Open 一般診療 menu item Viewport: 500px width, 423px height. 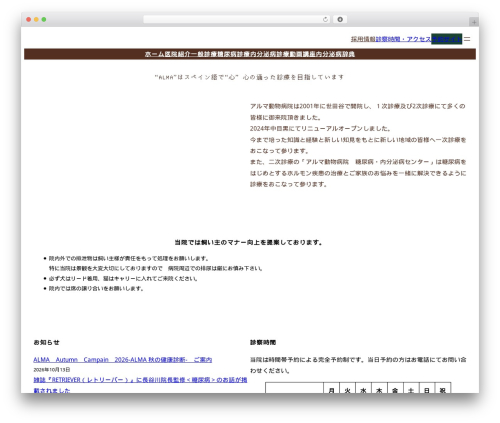point(204,54)
